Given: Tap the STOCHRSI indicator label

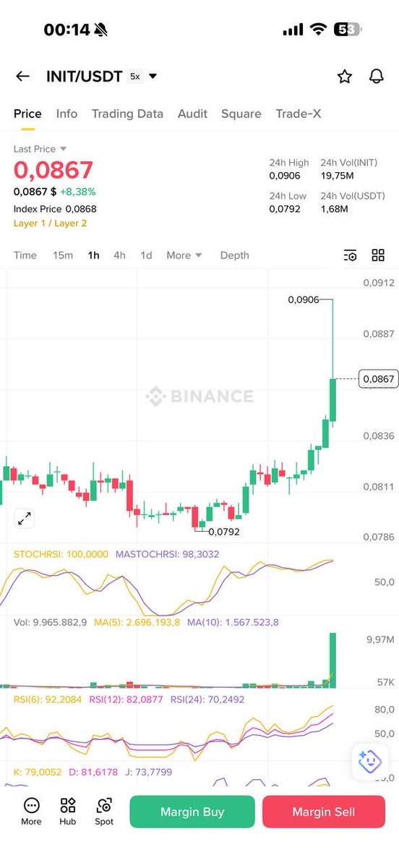Looking at the screenshot, I should click(x=61, y=554).
